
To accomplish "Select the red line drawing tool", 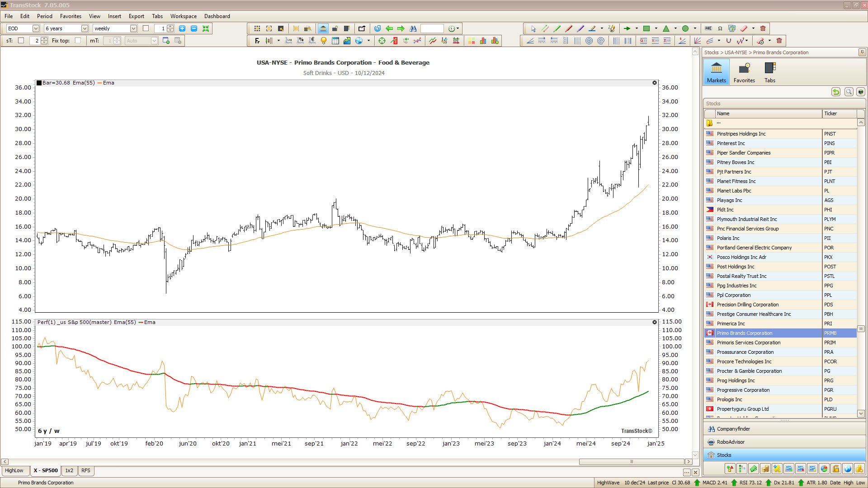I will (569, 28).
